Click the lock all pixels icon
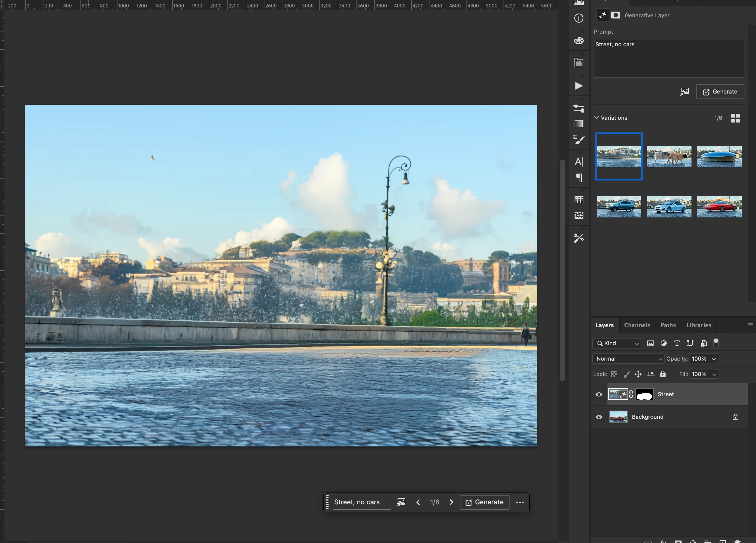This screenshot has width=756, height=543. tap(663, 374)
